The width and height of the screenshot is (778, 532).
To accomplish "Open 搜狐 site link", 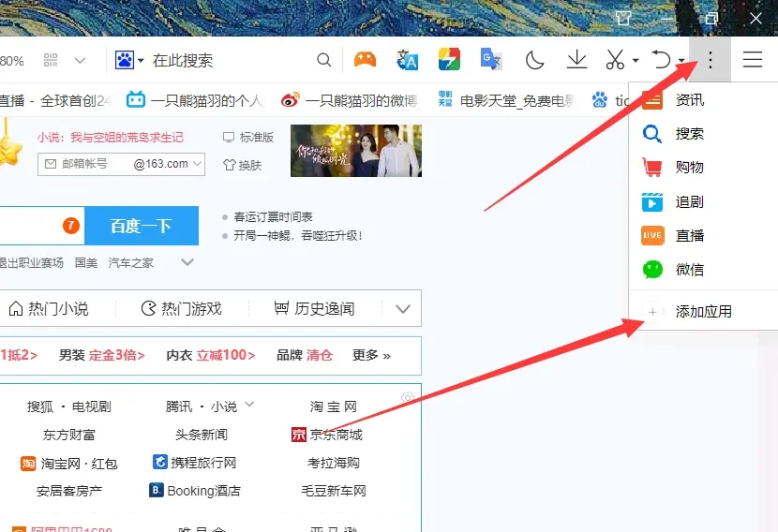I will click(x=40, y=407).
